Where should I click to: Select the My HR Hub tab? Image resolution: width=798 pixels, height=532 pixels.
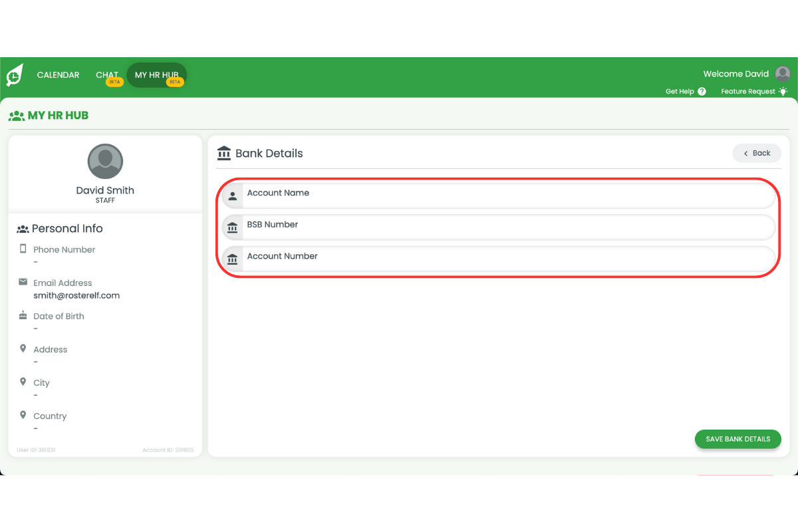pyautogui.click(x=157, y=75)
